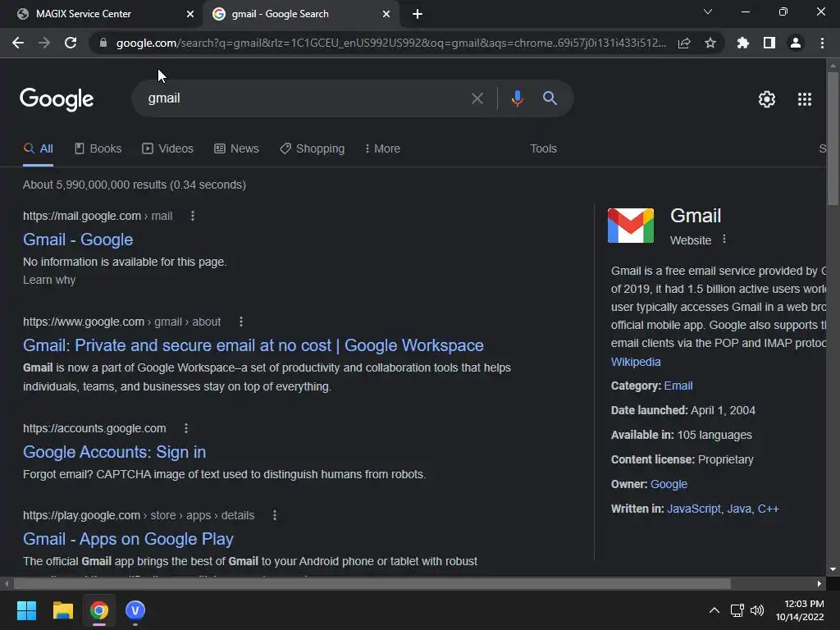Image resolution: width=840 pixels, height=630 pixels.
Task: Open search Tools options
Action: pyautogui.click(x=543, y=149)
